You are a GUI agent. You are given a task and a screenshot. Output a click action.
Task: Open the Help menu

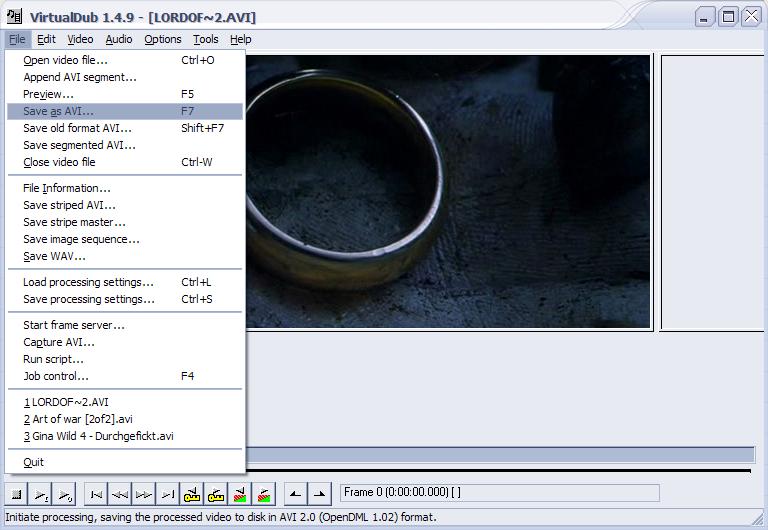click(x=240, y=39)
